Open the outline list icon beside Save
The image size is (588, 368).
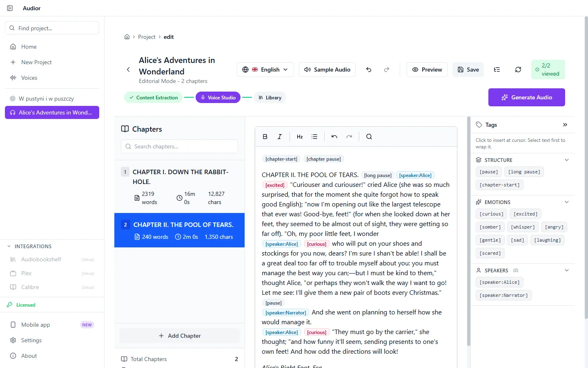point(497,70)
